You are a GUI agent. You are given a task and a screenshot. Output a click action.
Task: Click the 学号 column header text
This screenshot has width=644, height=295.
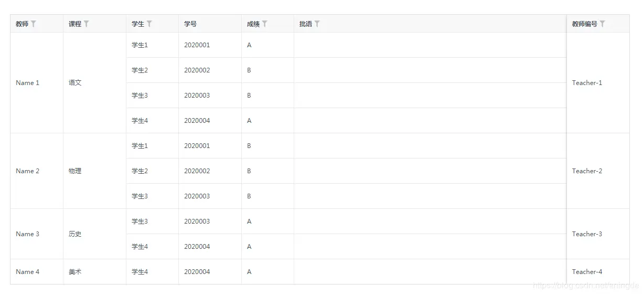(190, 24)
